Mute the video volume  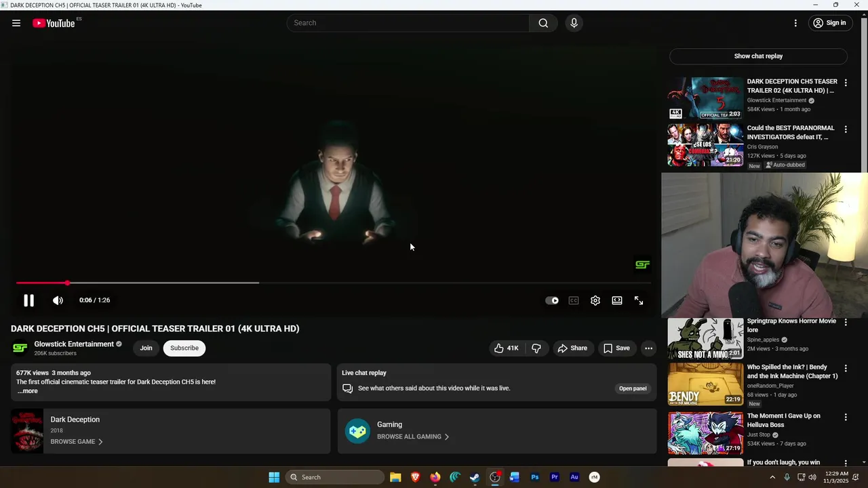58,300
